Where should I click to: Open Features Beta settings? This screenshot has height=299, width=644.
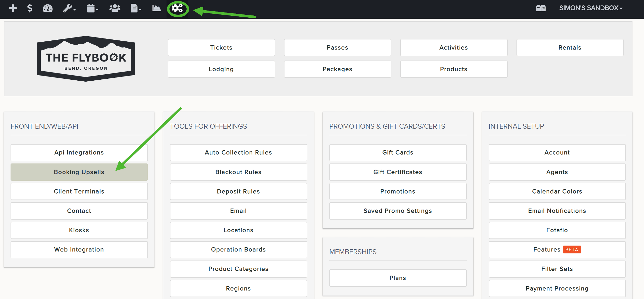tap(557, 249)
